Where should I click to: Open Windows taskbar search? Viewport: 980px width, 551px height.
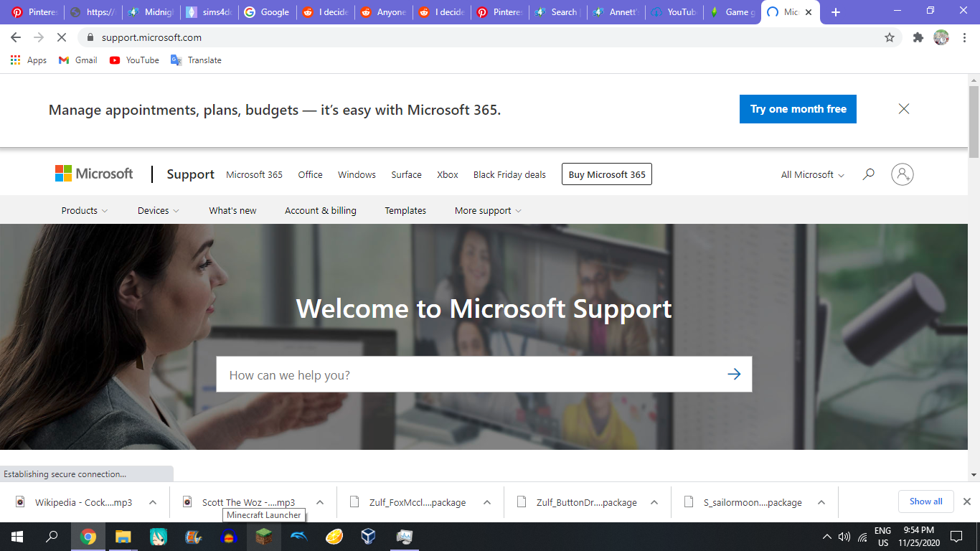click(x=52, y=537)
